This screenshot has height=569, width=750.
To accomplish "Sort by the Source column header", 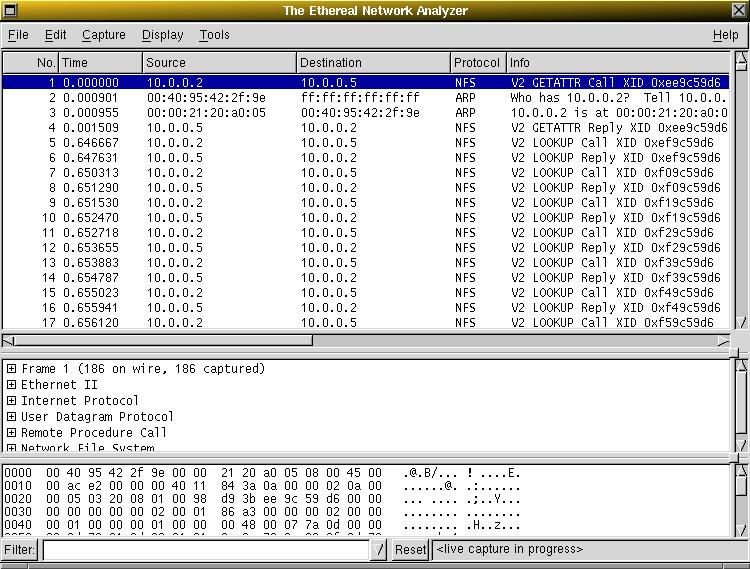I will click(x=219, y=63).
